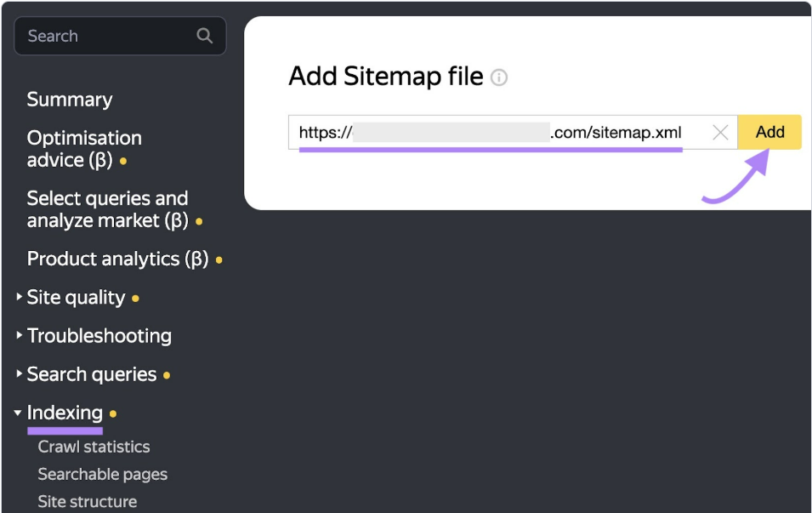Viewport: 812px width, 513px height.
Task: Select the Indexing menu label
Action: point(65,413)
